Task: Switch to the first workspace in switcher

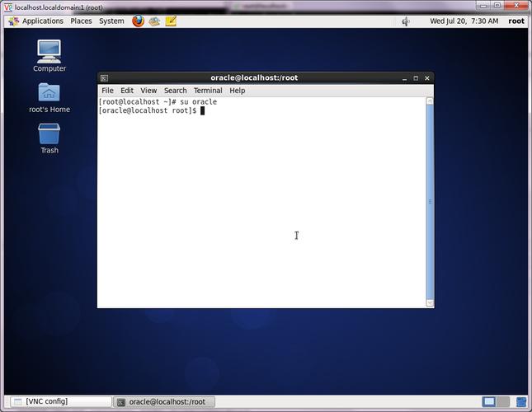Action: (489, 402)
